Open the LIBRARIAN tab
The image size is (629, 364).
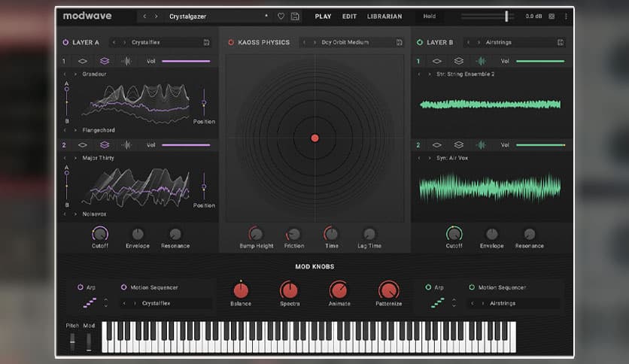coord(384,17)
